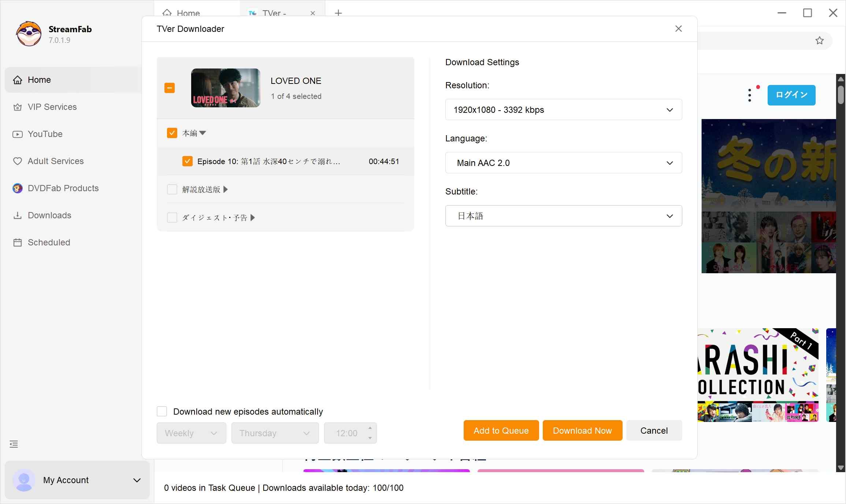Select the Episode 10 row title
The width and height of the screenshot is (846, 504).
(x=269, y=162)
